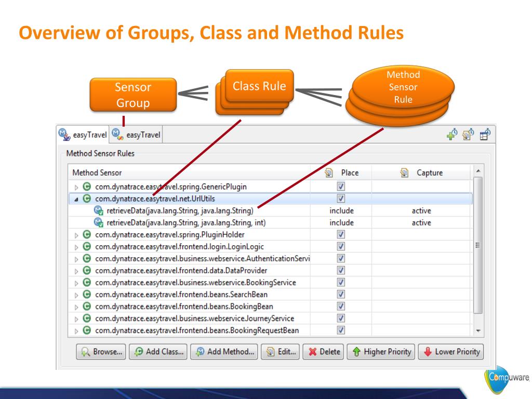532x399 pixels.
Task: Click class icon of beans.SearchBean row
Action: tap(87, 294)
